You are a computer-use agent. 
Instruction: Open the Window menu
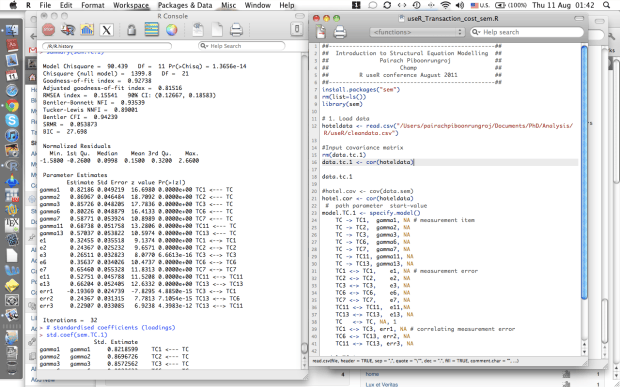click(257, 5)
